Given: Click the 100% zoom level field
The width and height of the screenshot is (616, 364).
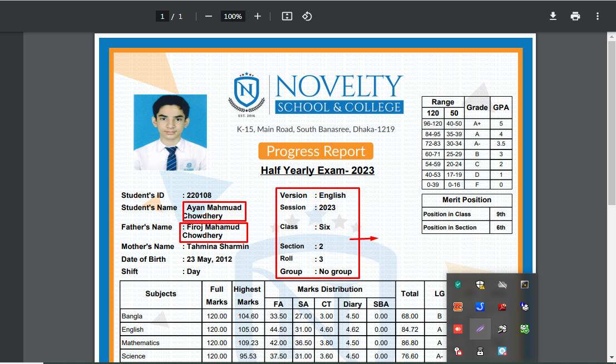Looking at the screenshot, I should pyautogui.click(x=233, y=16).
